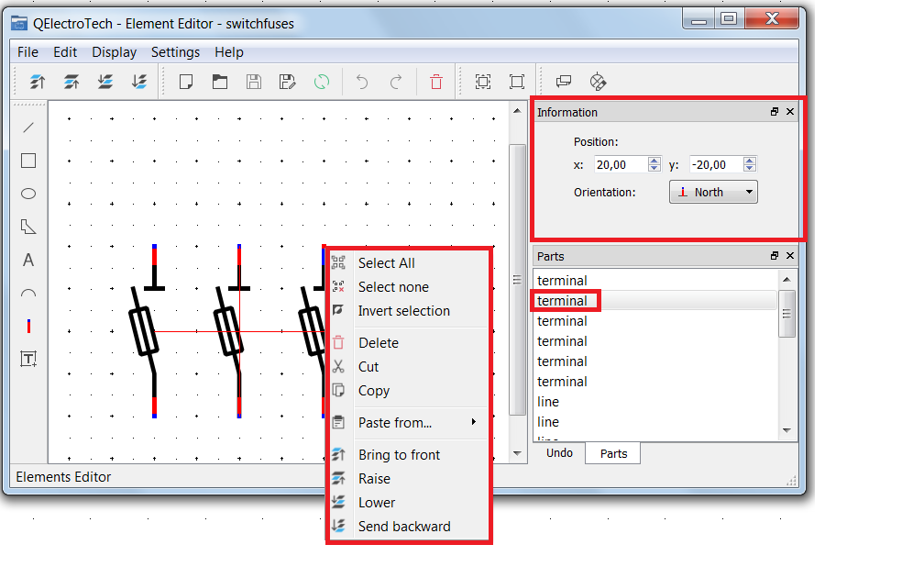Choose Select All in context menu

(x=386, y=263)
